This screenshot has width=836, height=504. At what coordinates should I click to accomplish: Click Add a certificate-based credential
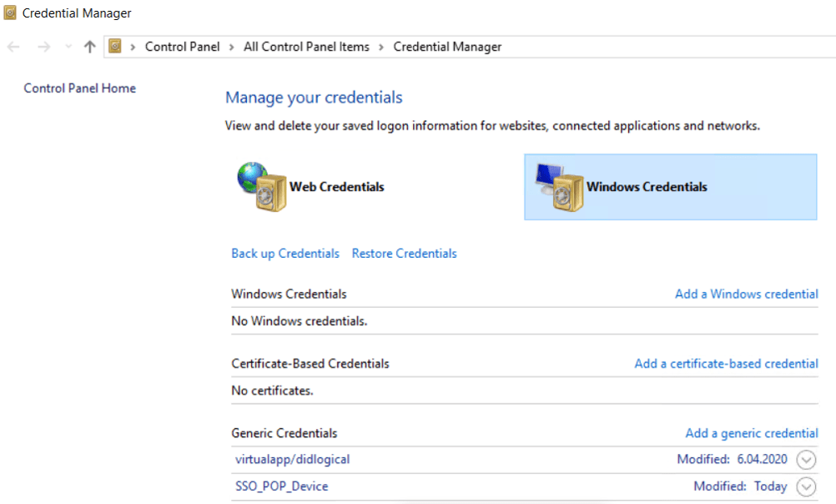point(726,364)
